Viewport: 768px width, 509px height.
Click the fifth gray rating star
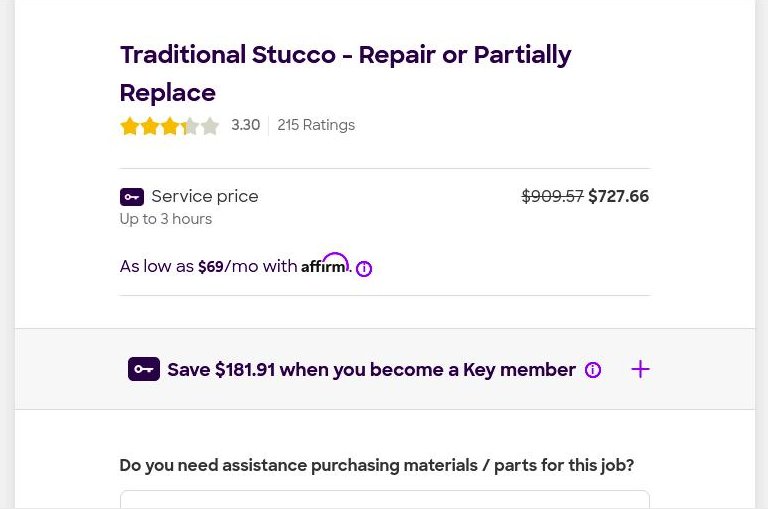tap(209, 126)
